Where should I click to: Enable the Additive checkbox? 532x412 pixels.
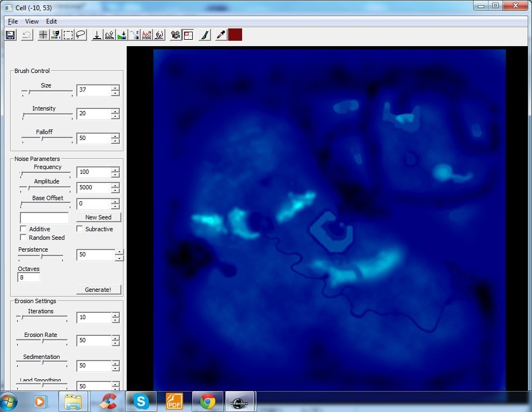point(23,229)
